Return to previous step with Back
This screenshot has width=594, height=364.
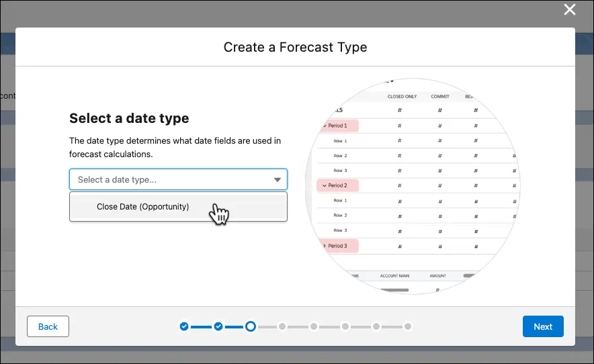click(x=48, y=326)
